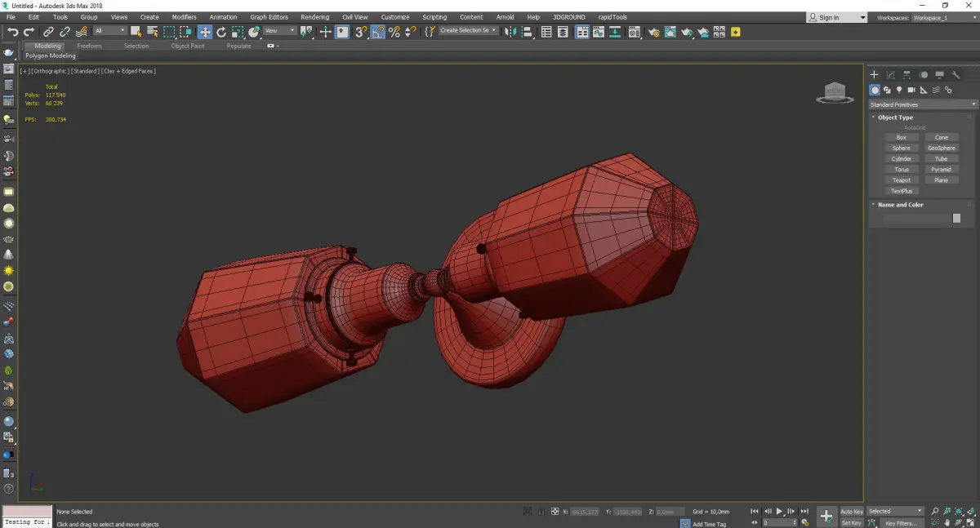
Task: Open the Graph Editors menu
Action: (269, 17)
